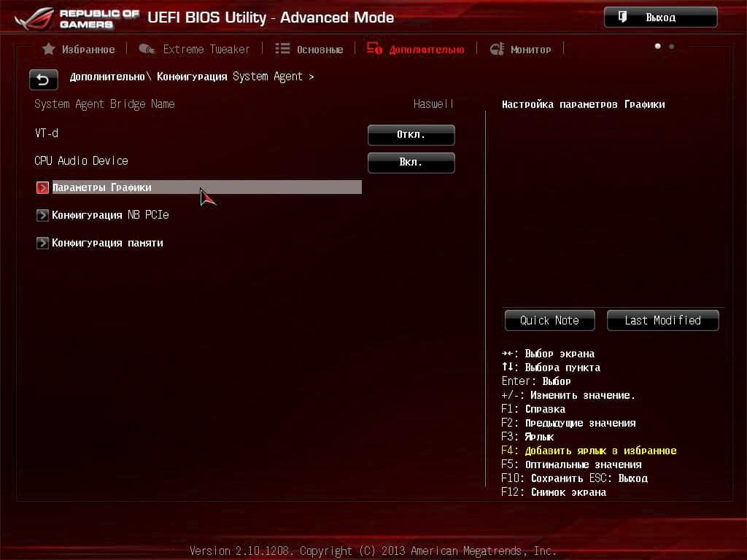
Task: Click the Монитор tab gauge icon
Action: 497,49
